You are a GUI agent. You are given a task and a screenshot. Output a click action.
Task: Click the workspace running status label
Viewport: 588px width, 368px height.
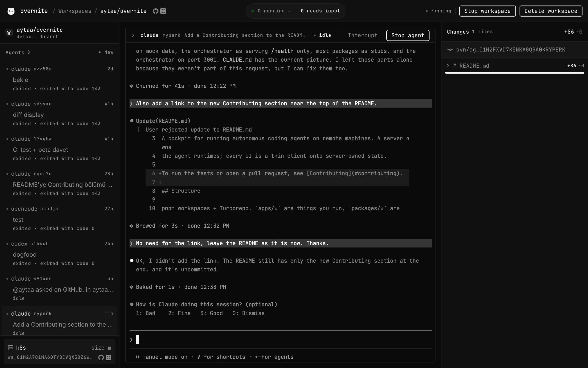[x=438, y=11]
